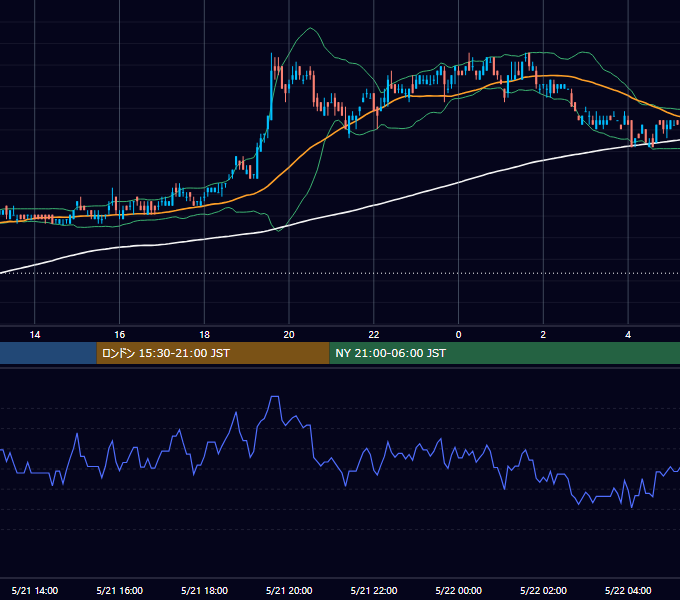Click the 5/21 16:00 time label
Viewport: 680px width, 600px height.
tap(120, 590)
